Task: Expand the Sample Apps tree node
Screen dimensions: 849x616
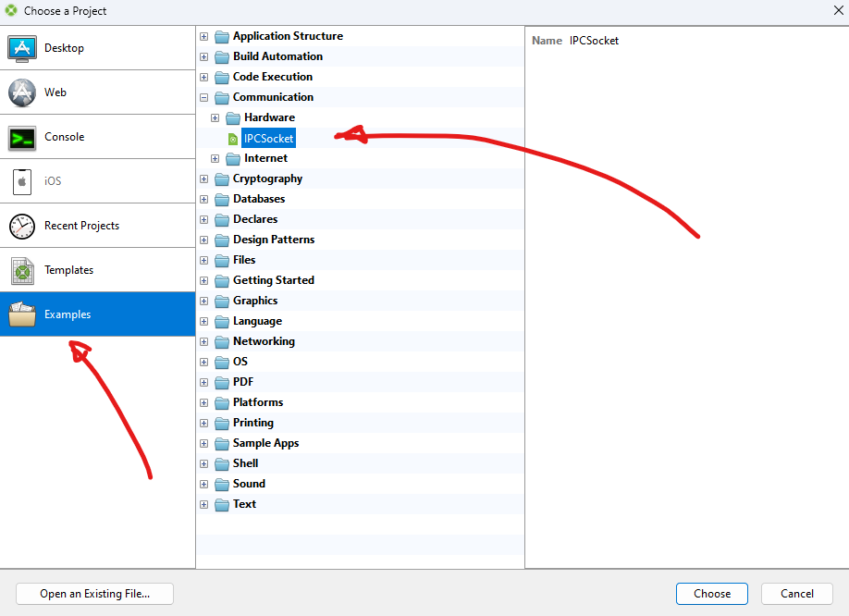Action: [x=204, y=444]
